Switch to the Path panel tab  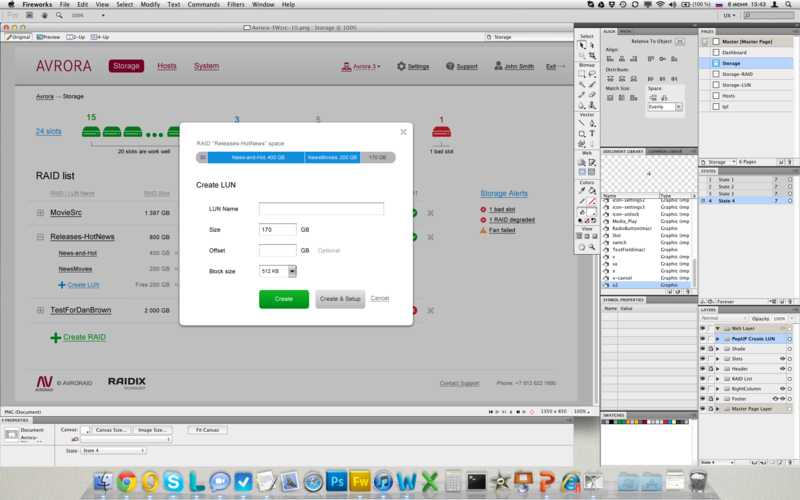[x=626, y=32]
